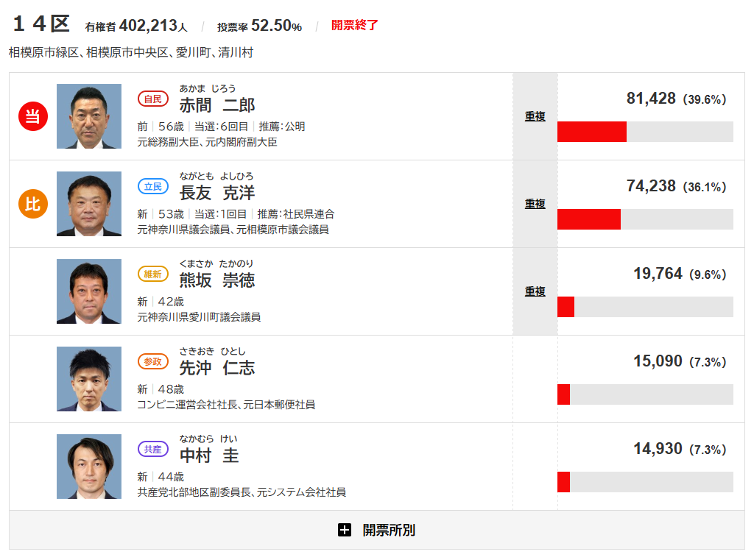Click candidate name 熊坂 崇徳
The height and width of the screenshot is (560, 754).
(217, 280)
